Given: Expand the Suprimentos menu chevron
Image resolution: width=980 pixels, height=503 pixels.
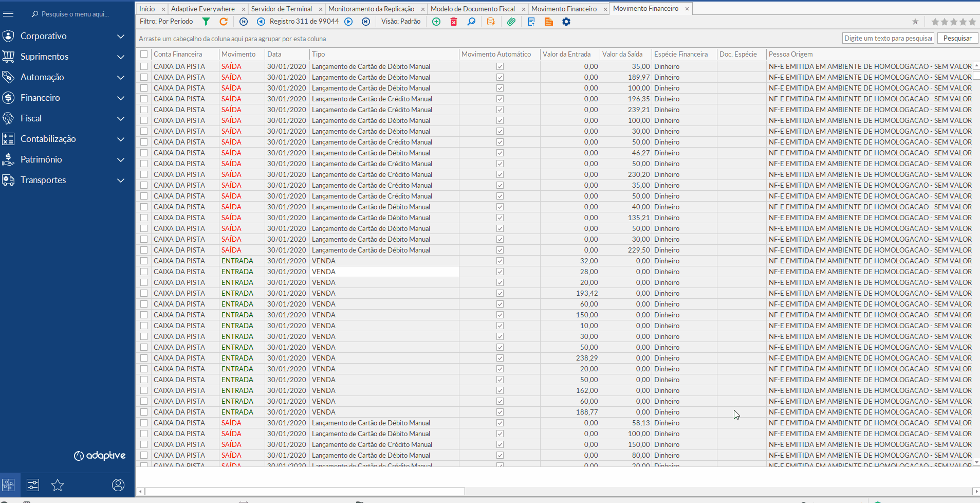Looking at the screenshot, I should point(121,57).
